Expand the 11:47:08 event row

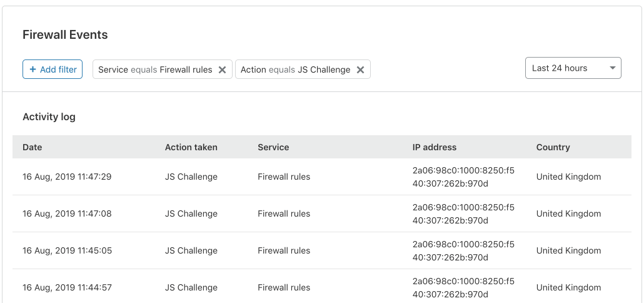67,213
